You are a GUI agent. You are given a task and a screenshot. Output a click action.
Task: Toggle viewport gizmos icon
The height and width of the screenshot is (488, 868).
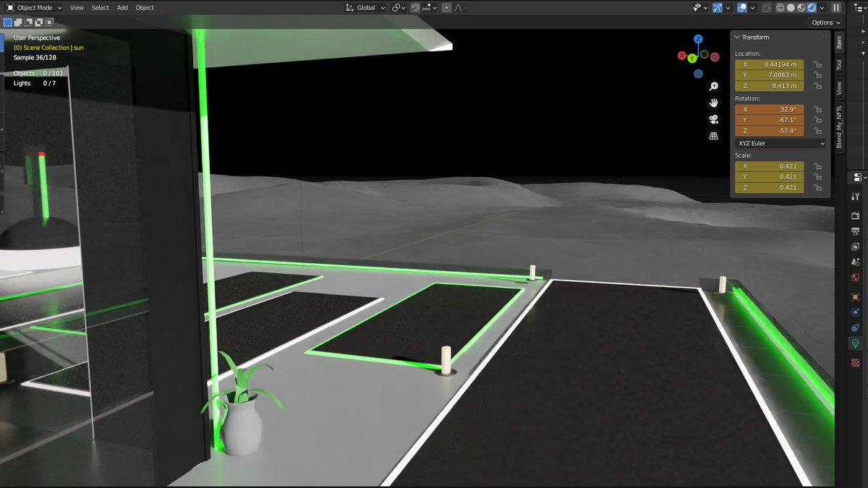pyautogui.click(x=718, y=8)
